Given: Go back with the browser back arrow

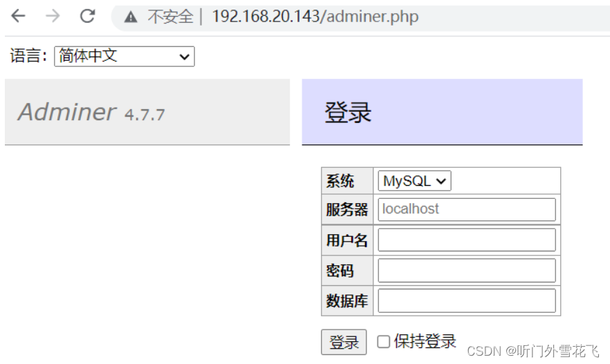Looking at the screenshot, I should pyautogui.click(x=18, y=16).
